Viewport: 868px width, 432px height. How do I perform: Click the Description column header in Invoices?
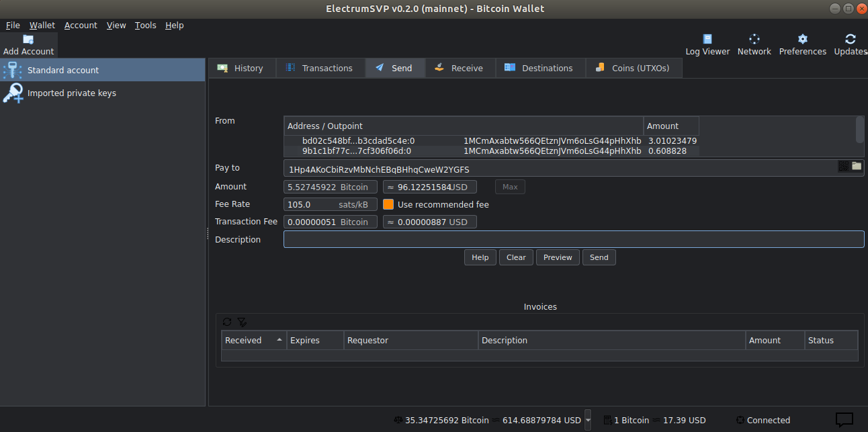[612, 340]
